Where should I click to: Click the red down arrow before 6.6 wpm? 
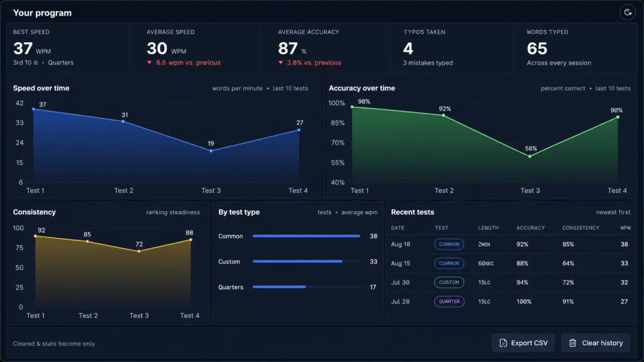150,62
